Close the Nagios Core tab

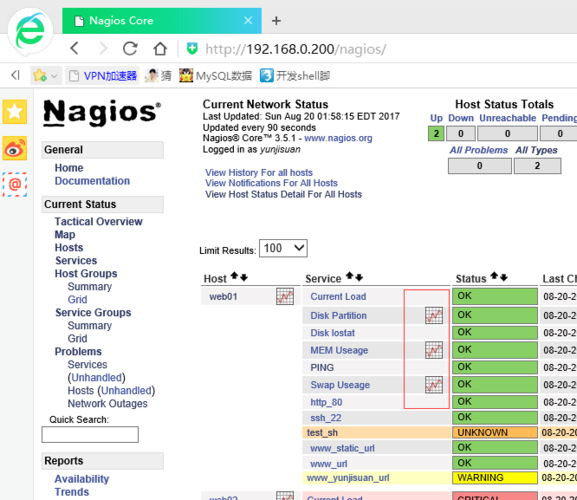click(x=248, y=20)
